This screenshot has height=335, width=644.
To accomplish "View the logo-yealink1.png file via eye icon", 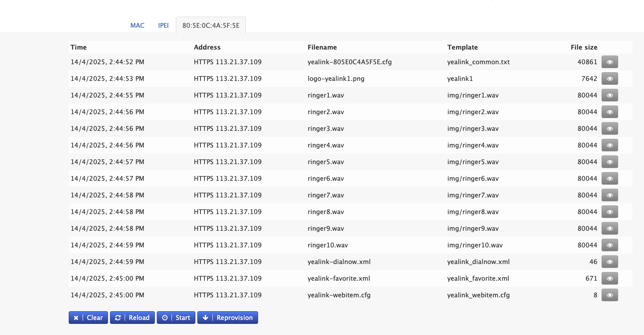I will pos(609,78).
